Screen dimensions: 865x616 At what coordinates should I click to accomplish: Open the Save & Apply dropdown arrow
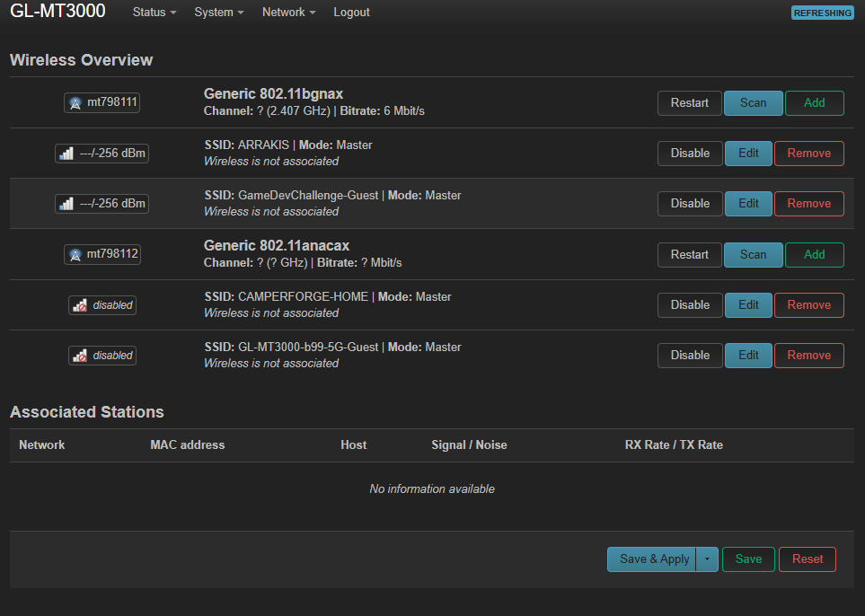click(x=707, y=559)
